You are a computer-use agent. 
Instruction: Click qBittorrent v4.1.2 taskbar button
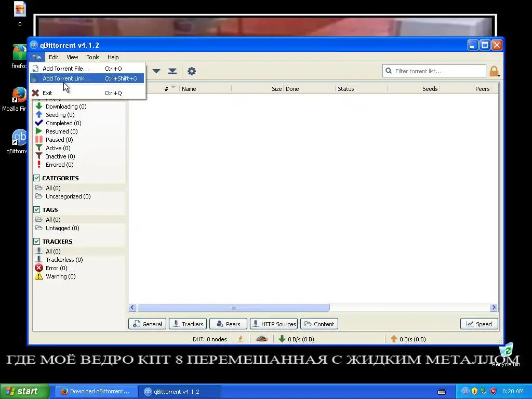[180, 392]
